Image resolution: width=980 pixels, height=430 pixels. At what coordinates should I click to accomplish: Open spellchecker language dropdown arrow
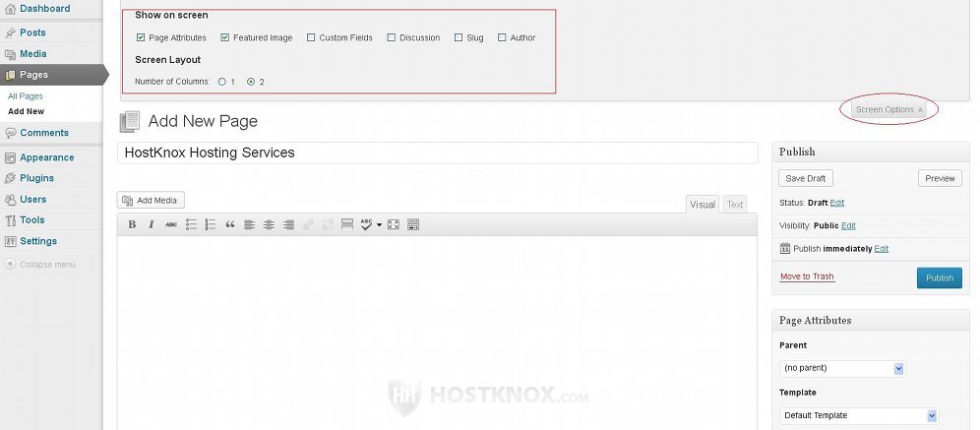point(379,225)
